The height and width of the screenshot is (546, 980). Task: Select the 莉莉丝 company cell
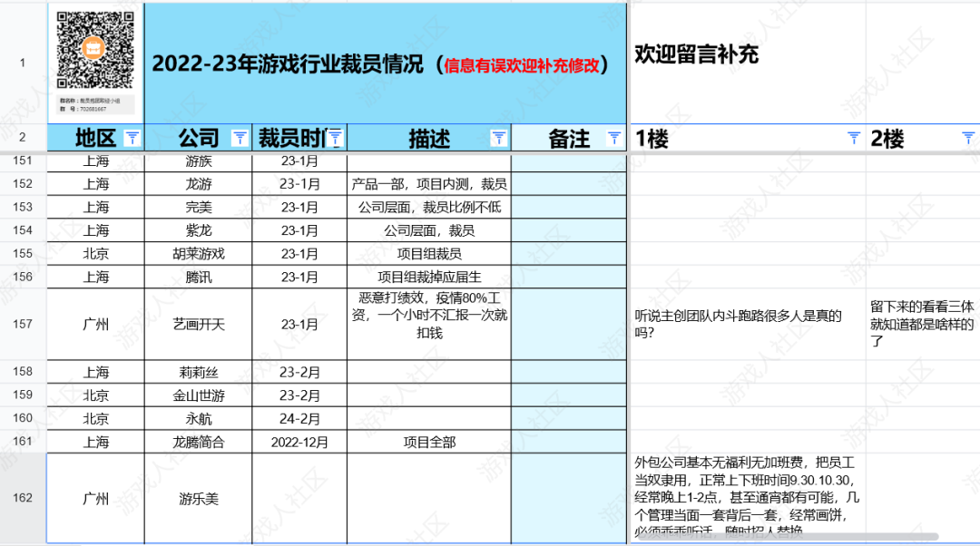tap(197, 372)
